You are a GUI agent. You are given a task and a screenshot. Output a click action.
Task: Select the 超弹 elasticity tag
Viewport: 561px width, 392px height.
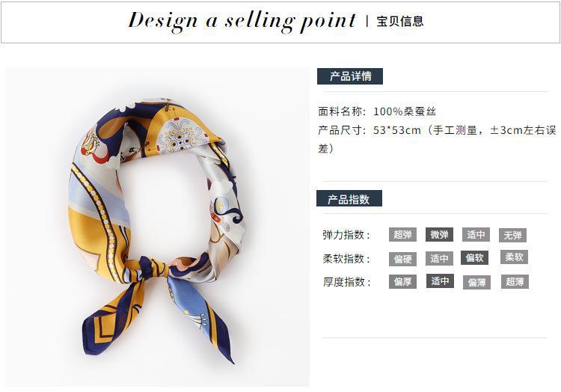(402, 235)
